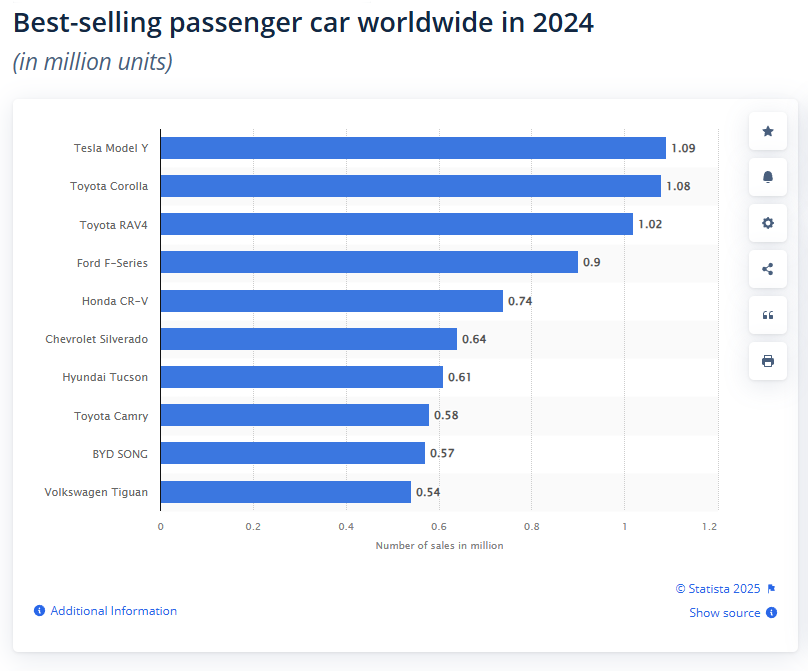Click the 0.2 axis tick label
Image resolution: width=808 pixels, height=671 pixels.
coord(253,527)
